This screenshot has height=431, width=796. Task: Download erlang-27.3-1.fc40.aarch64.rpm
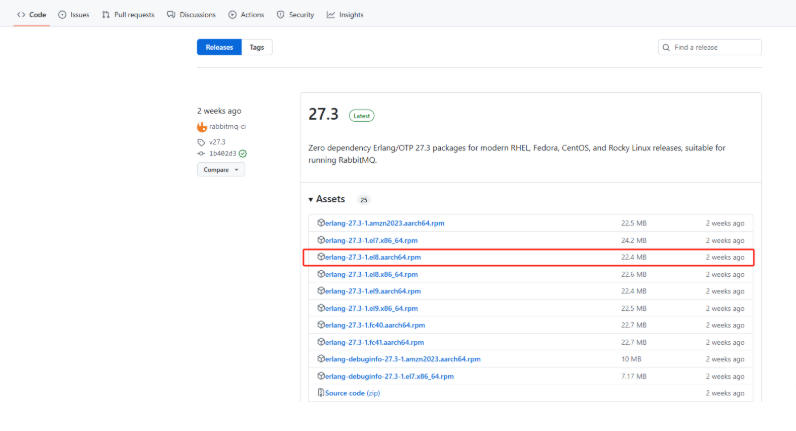375,325
